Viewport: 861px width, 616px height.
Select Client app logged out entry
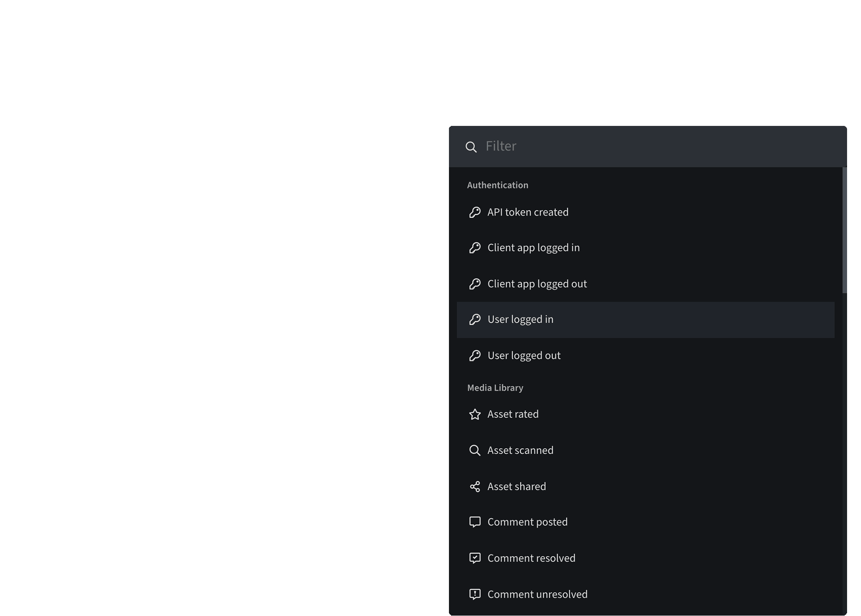537,284
